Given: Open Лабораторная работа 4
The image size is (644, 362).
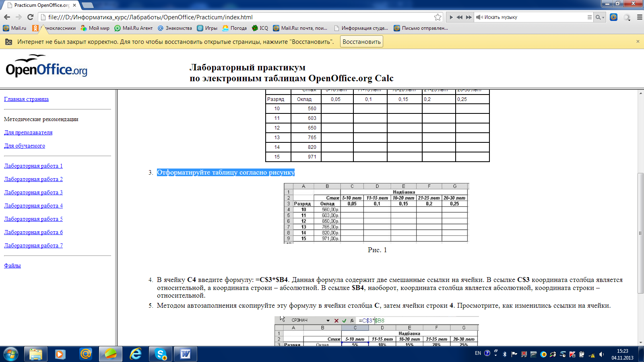Looking at the screenshot, I should (33, 206).
